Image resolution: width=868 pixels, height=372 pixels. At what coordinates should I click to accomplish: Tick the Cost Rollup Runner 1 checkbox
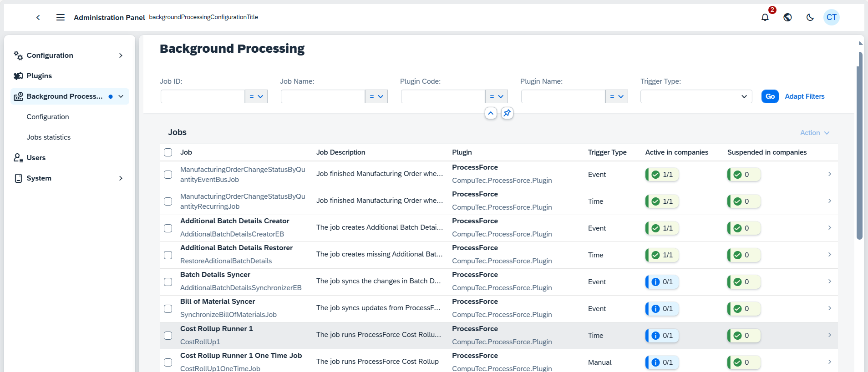(168, 336)
